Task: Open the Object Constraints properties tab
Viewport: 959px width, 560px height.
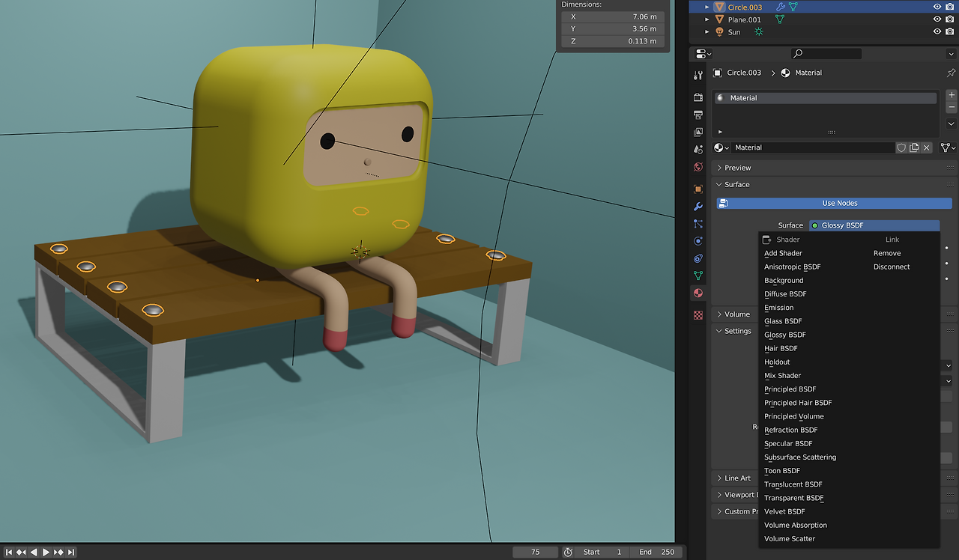Action: (698, 258)
